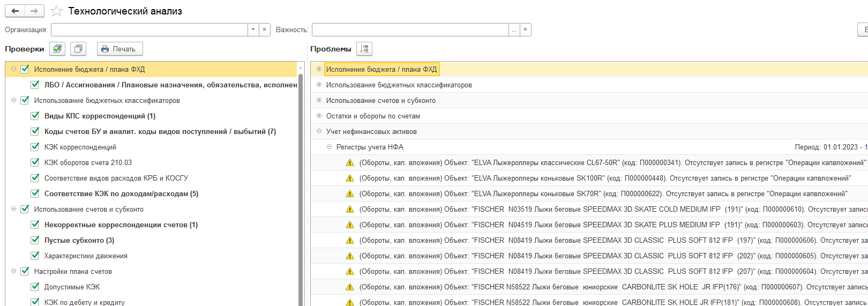Click the sort icon beside Проблемы

coord(364,49)
